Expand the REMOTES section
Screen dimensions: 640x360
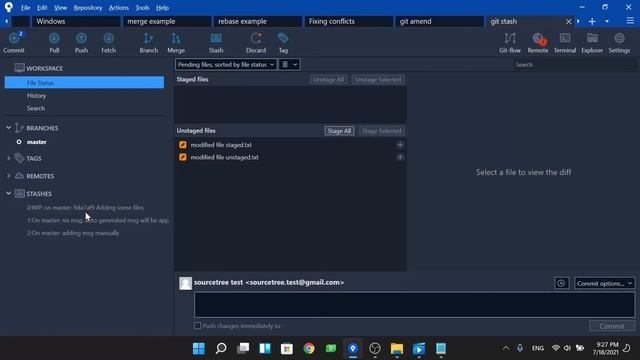point(9,176)
